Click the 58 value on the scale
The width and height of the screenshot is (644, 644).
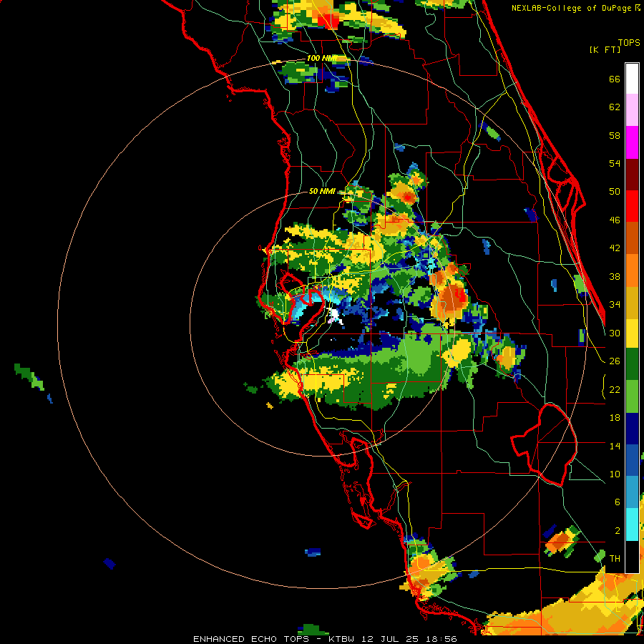[x=615, y=135]
